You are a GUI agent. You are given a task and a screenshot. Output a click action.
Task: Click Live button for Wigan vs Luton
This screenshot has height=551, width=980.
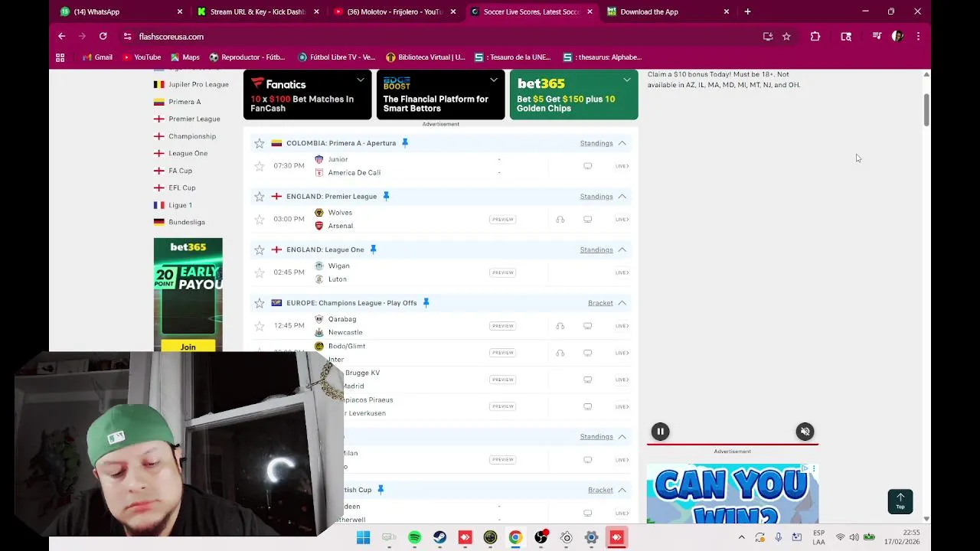coord(622,272)
